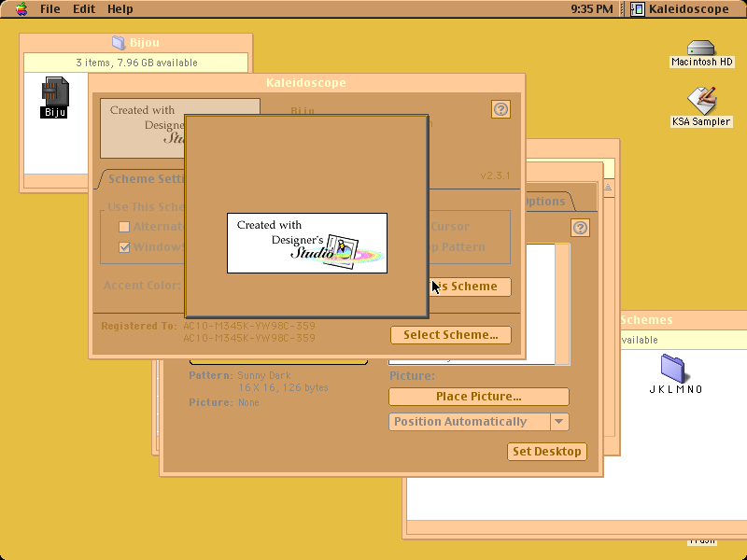The width and height of the screenshot is (747, 560).
Task: Click the '3 items, 7.96 GB available' text
Action: point(136,63)
